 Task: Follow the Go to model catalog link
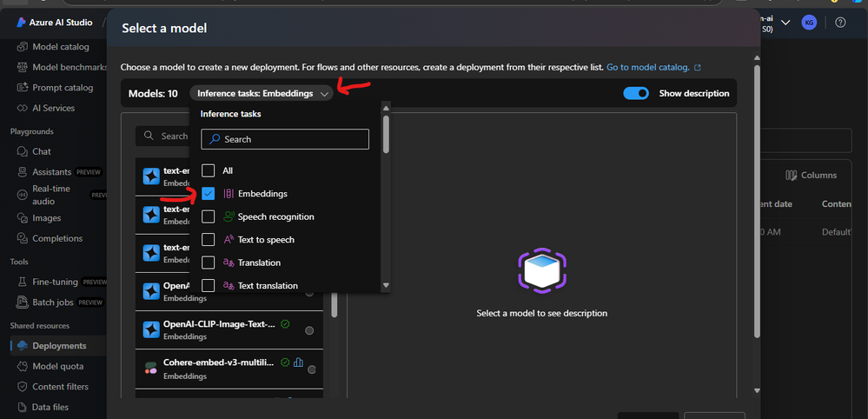pyautogui.click(x=653, y=68)
